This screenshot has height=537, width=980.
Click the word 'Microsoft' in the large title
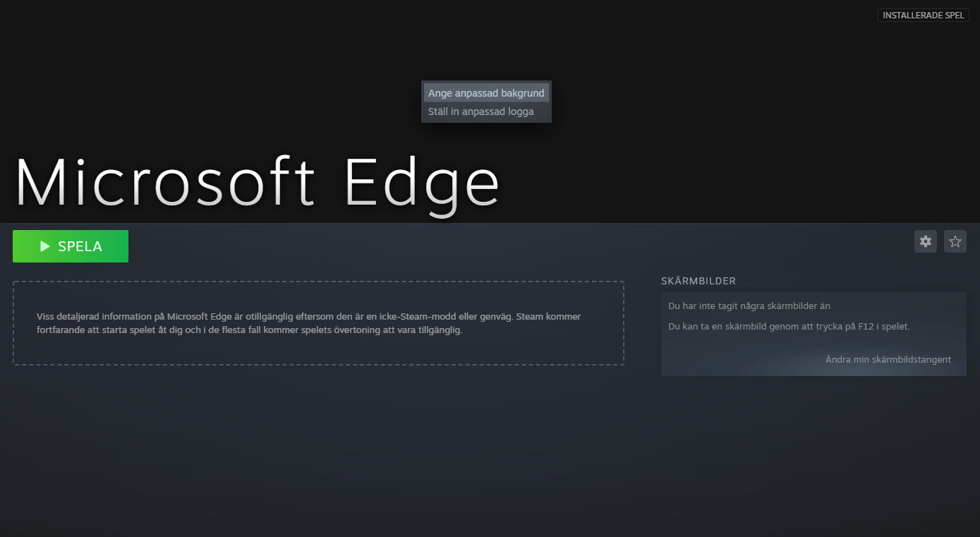click(165, 182)
